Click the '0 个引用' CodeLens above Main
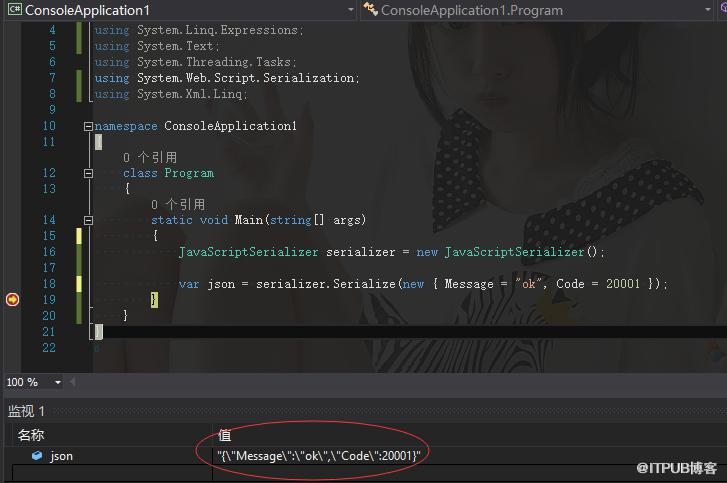This screenshot has width=727, height=483. point(178,204)
